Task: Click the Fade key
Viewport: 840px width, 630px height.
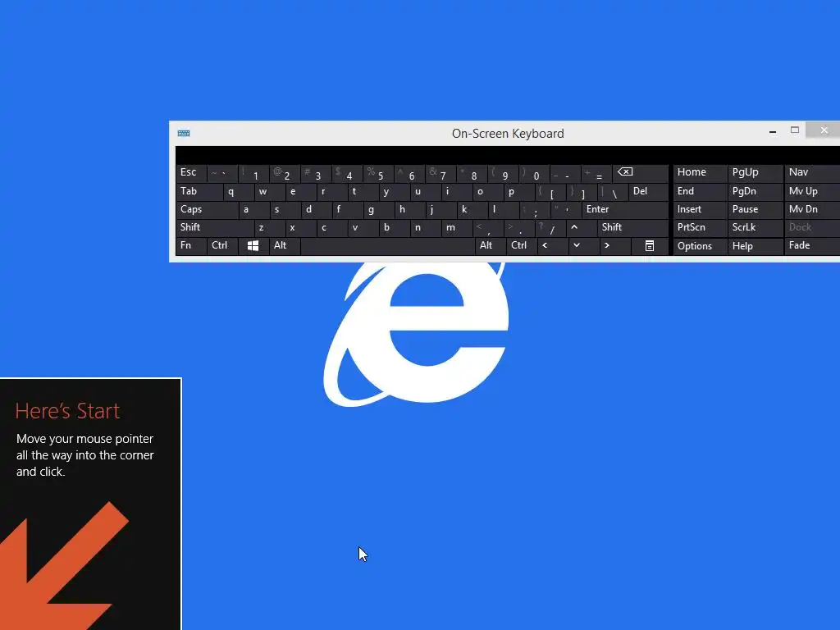Action: pyautogui.click(x=812, y=246)
